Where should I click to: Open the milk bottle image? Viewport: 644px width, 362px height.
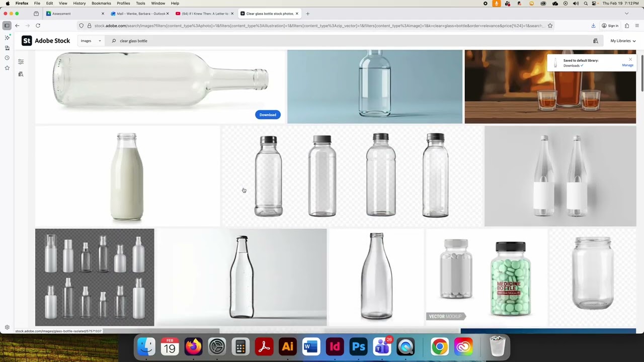click(127, 176)
